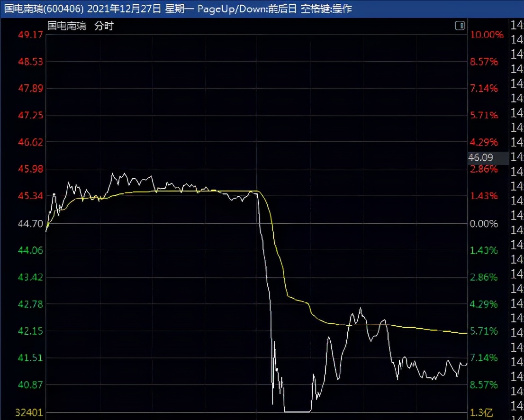Click the 1.3亿 turnover axis label
This screenshot has height=420, width=524.
[481, 413]
